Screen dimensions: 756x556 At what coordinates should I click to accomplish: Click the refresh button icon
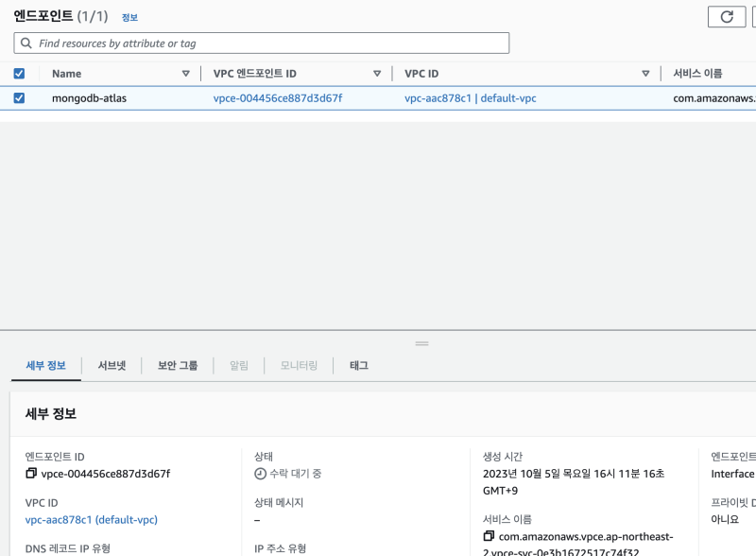point(727,16)
